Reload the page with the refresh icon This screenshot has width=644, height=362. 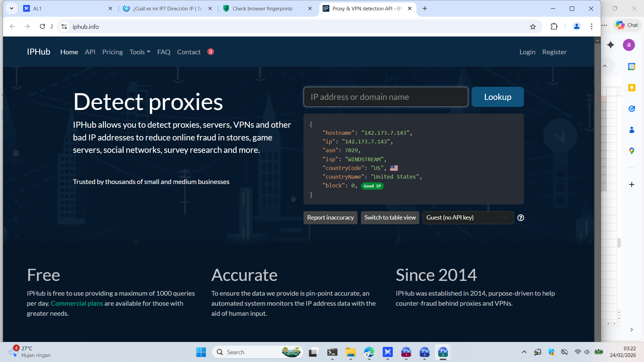tap(42, 26)
